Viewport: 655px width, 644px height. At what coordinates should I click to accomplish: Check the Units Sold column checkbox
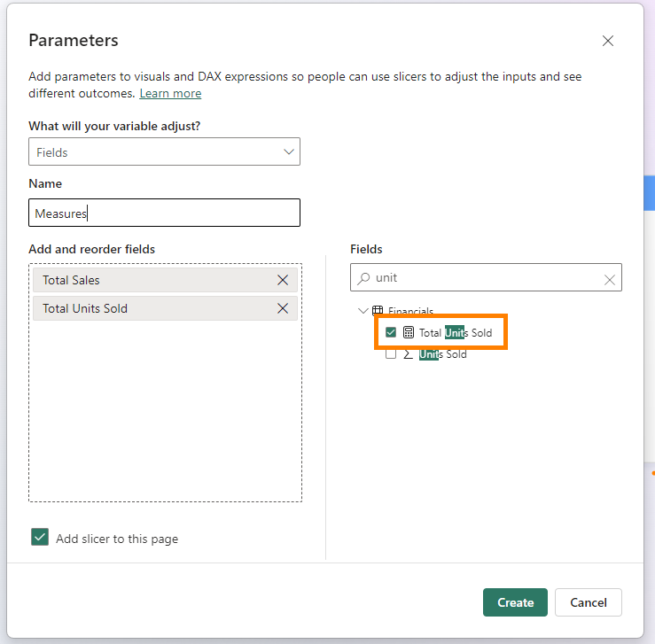391,354
